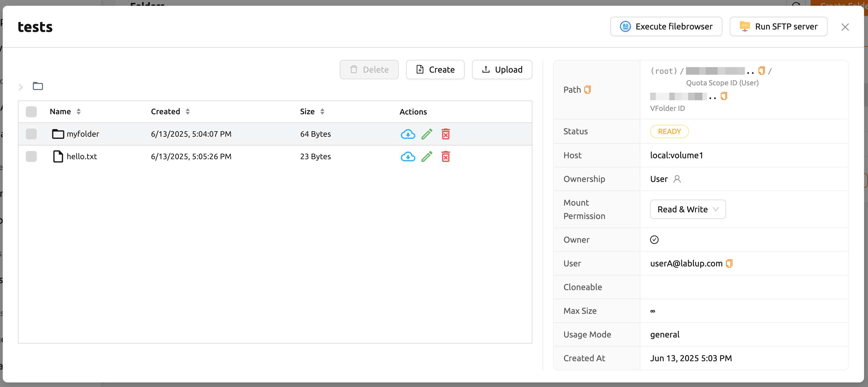868x387 pixels.
Task: Click Jun 13, 2025 5:03 PM value
Action: point(691,358)
